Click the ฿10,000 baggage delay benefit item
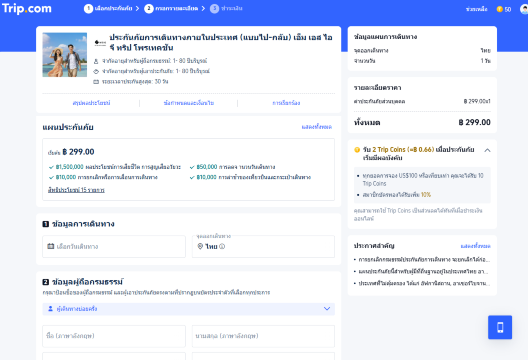Image resolution: width=528 pixels, height=360 pixels. pyautogui.click(x=250, y=177)
